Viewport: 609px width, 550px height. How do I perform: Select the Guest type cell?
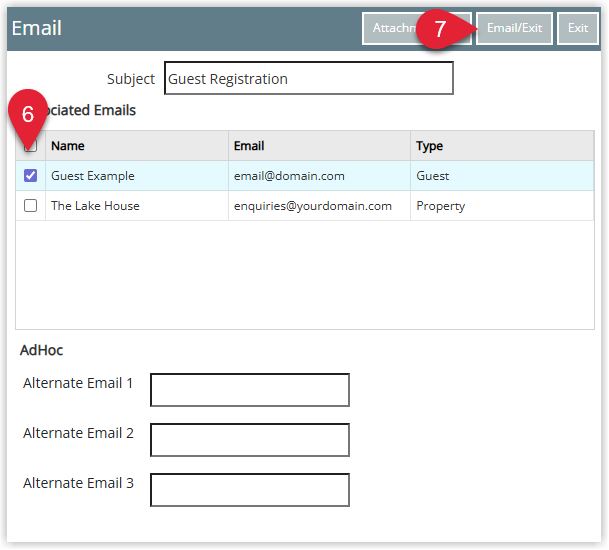tap(502, 176)
